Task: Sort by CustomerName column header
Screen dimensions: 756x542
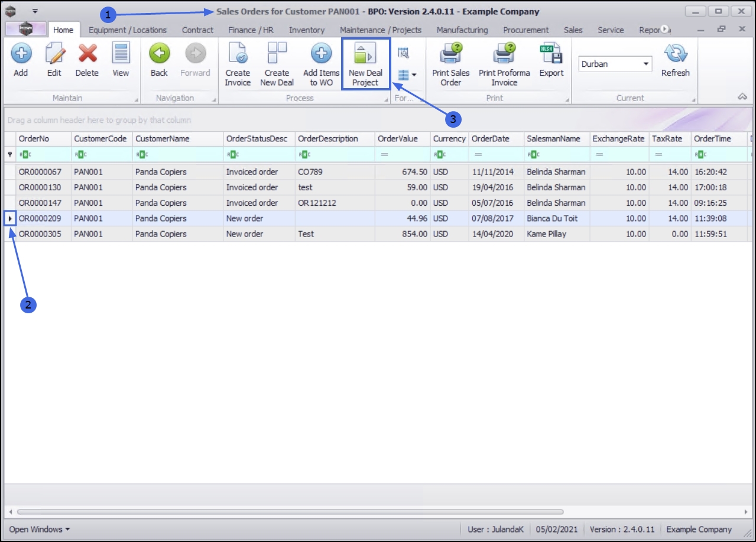Action: (x=178, y=139)
